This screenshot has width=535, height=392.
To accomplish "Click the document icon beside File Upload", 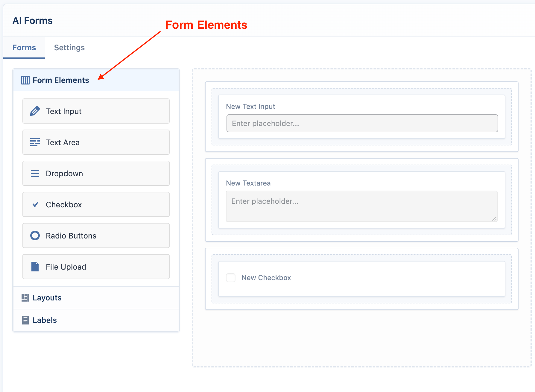I will click(35, 266).
